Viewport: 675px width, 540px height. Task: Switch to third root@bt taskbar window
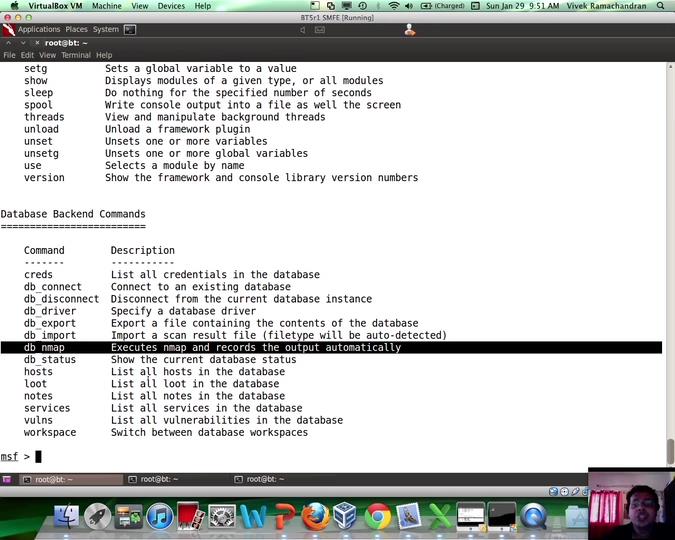click(282, 479)
